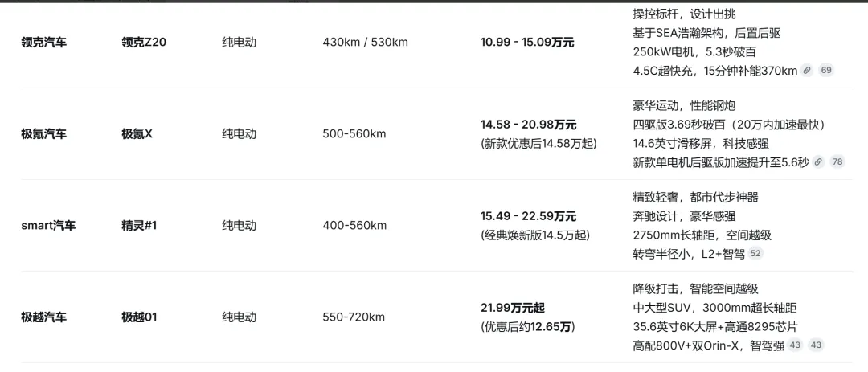The width and height of the screenshot is (868, 372).
Task: Click the link icon beside citation 78
Action: (x=818, y=162)
